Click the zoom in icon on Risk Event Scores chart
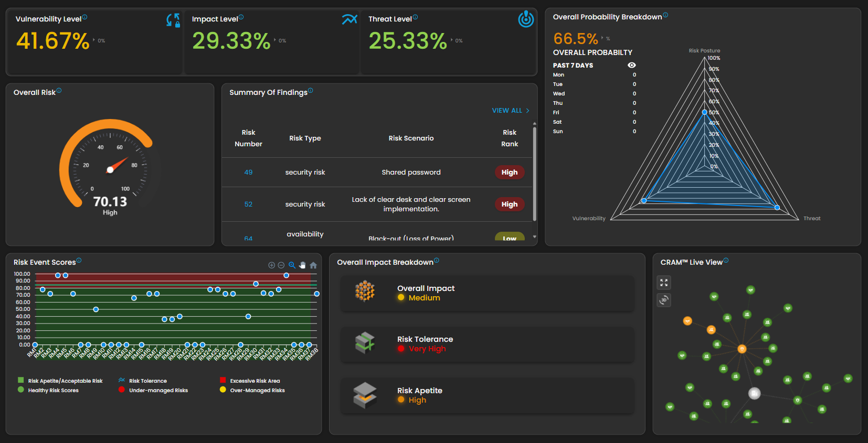868x443 pixels. 271,265
